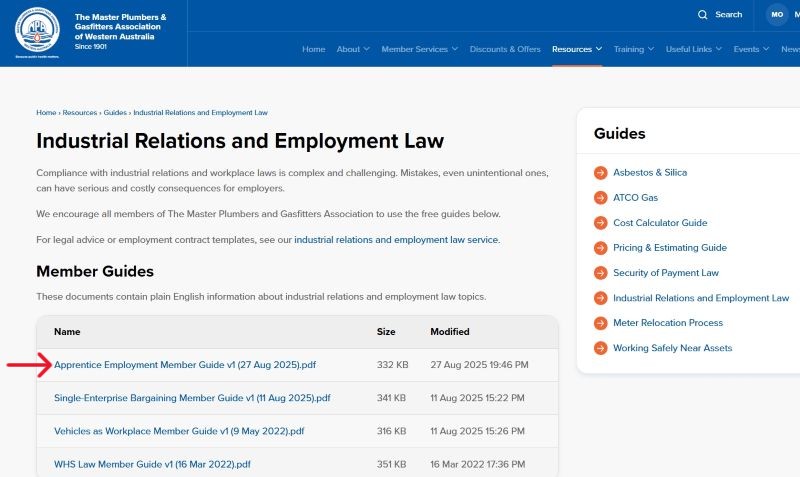Screen dimensions: 800x477
Task: Open Vehicles as Workplace Member Guide pdf
Action: (179, 431)
